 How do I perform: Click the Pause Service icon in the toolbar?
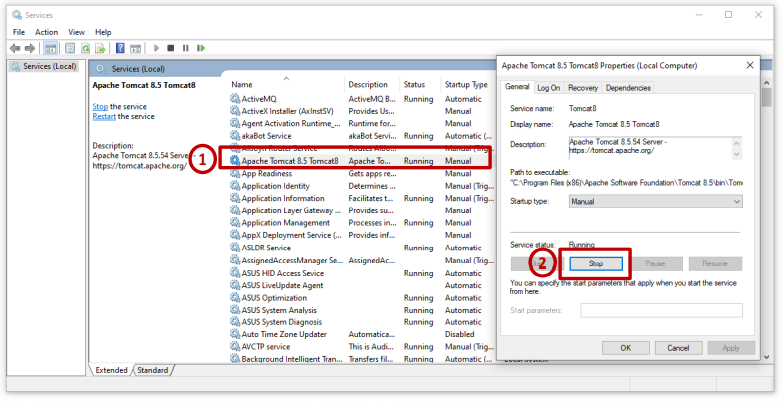[186, 48]
